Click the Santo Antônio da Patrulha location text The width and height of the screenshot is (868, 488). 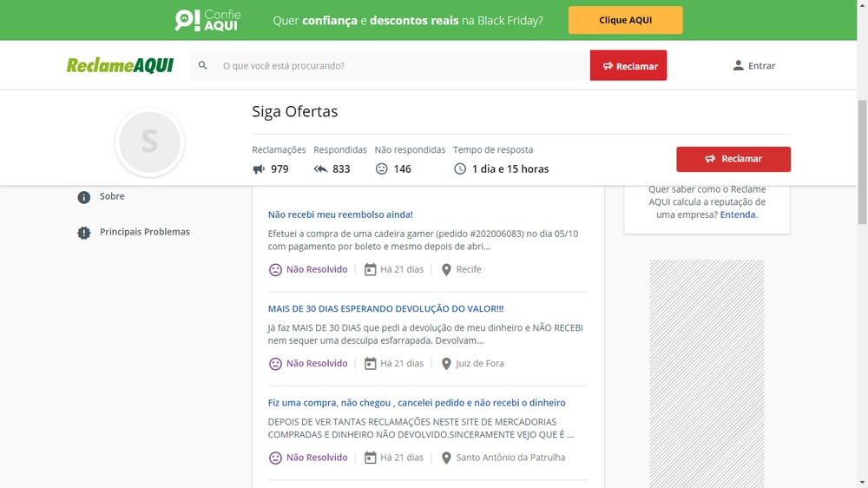(510, 458)
